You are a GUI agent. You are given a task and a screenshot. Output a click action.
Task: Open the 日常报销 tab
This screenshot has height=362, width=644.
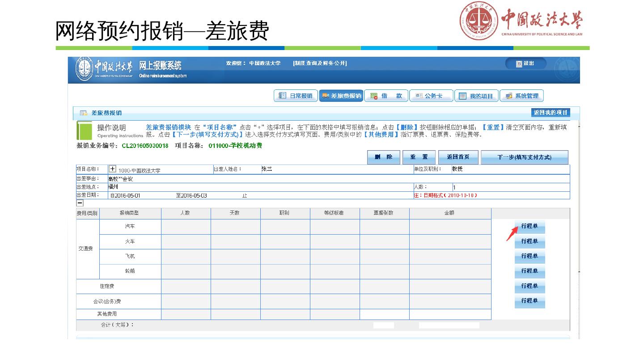point(296,96)
